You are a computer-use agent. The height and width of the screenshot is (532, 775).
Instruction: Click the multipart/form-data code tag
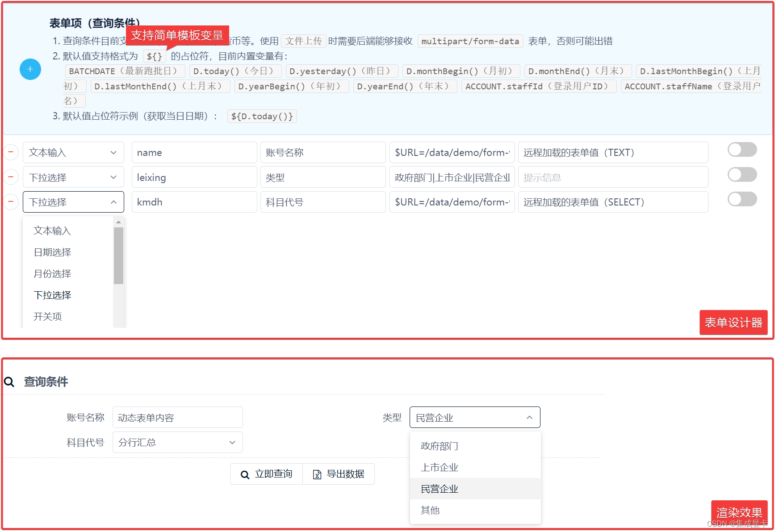[x=470, y=41]
